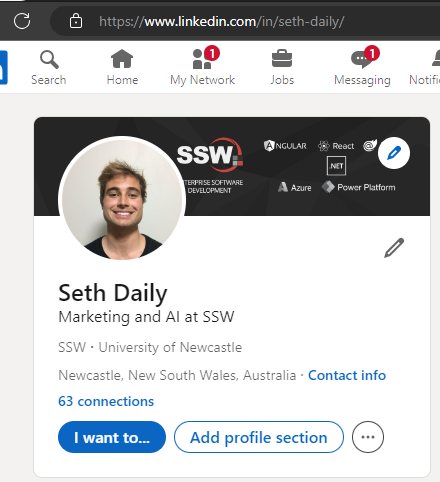440x482 pixels.
Task: Open the Contact info link
Action: click(347, 375)
